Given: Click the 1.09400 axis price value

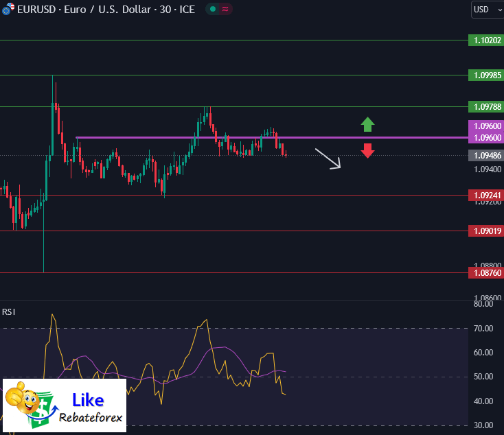Looking at the screenshot, I should [x=488, y=169].
